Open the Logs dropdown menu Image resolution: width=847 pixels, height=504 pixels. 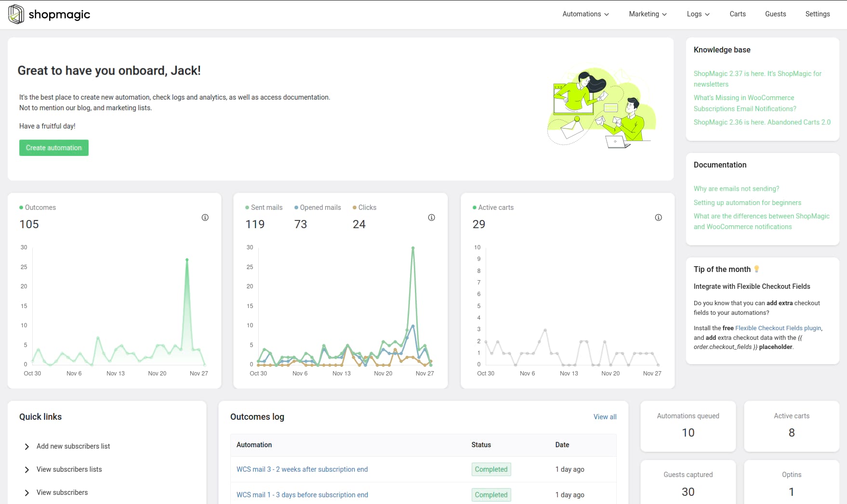pyautogui.click(x=698, y=14)
